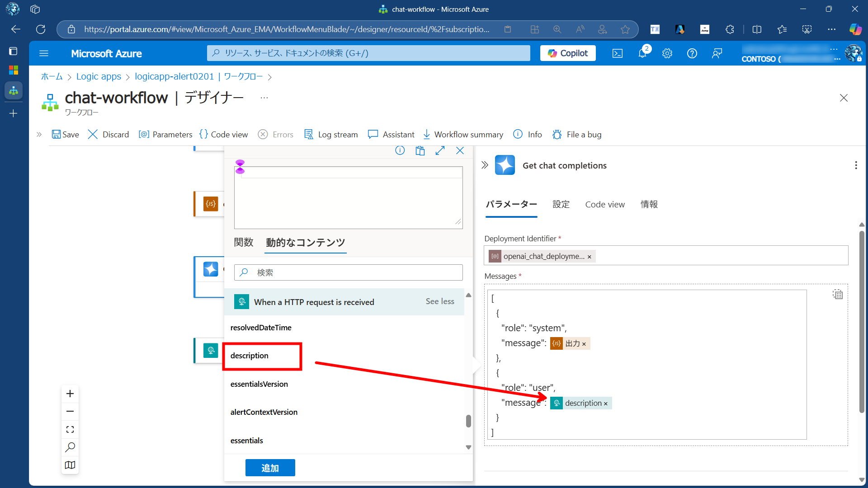Screen dimensions: 868x488
Task: Switch to the 関数 tab
Action: [244, 242]
